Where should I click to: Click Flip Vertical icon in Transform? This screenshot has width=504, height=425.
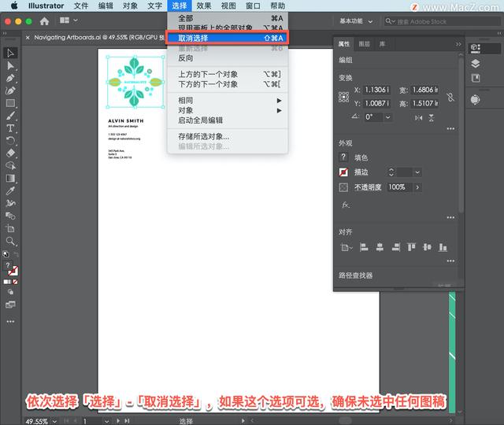(432, 117)
